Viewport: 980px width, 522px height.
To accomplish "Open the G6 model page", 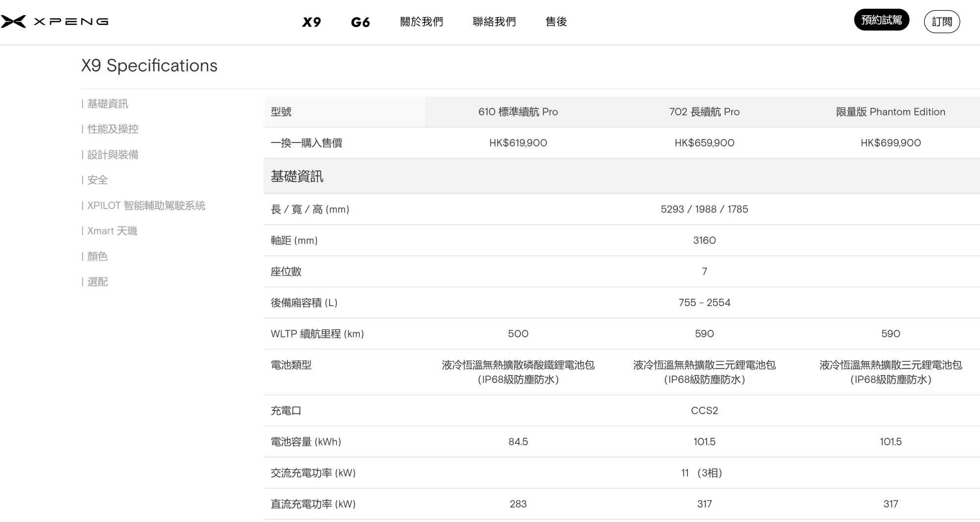I will 360,22.
